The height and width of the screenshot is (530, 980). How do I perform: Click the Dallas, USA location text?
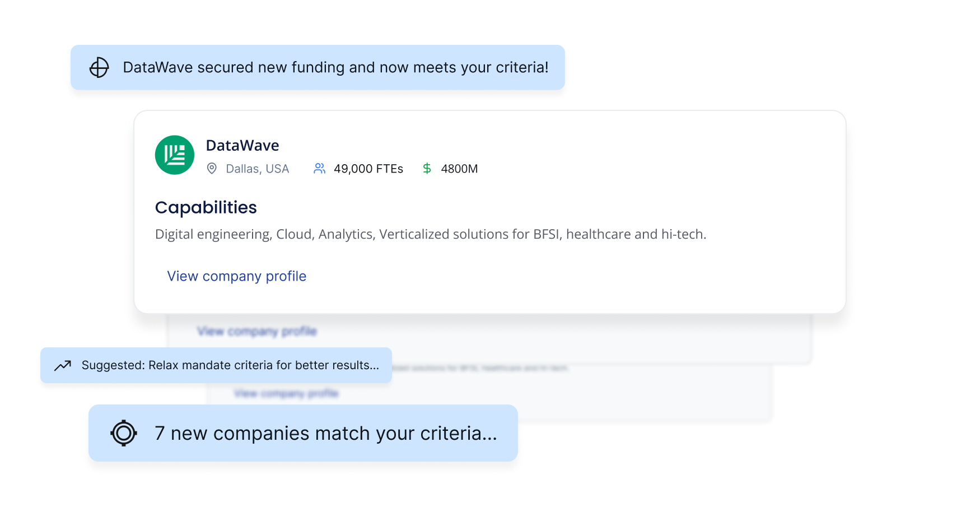tap(257, 169)
